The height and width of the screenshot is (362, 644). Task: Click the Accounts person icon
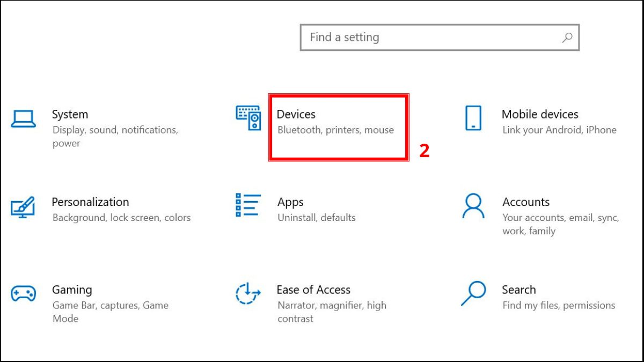point(473,206)
